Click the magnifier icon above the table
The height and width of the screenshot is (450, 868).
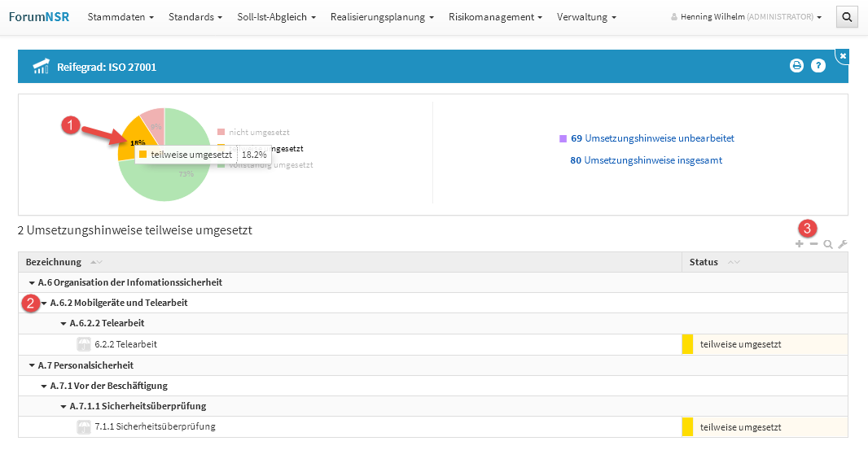click(x=828, y=244)
